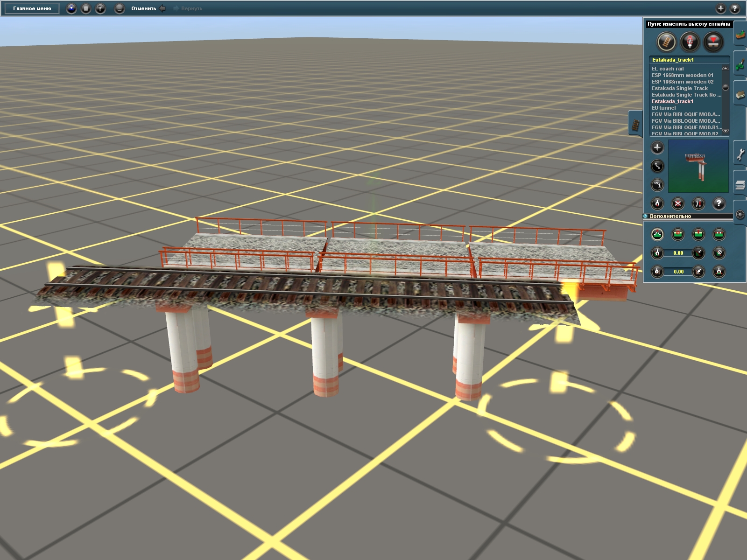Image resolution: width=747 pixels, height=560 pixels.
Task: Select the Delete track red X tool
Action: tap(678, 203)
